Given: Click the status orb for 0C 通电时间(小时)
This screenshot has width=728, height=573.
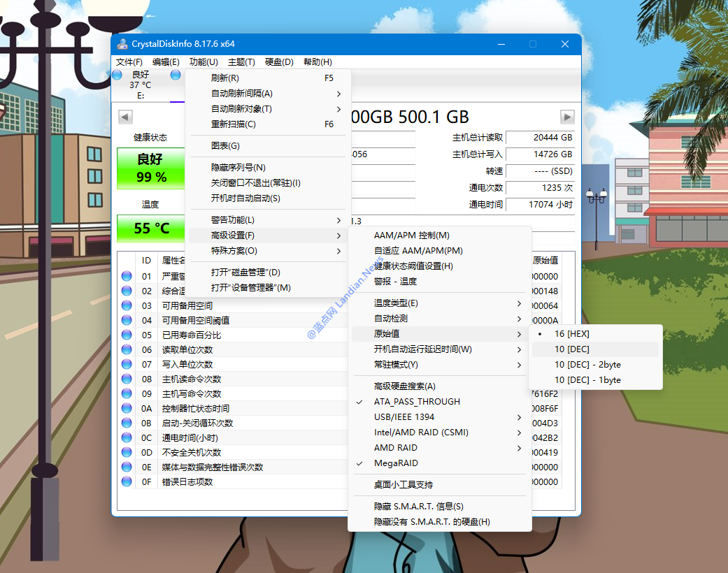Looking at the screenshot, I should click(127, 437).
